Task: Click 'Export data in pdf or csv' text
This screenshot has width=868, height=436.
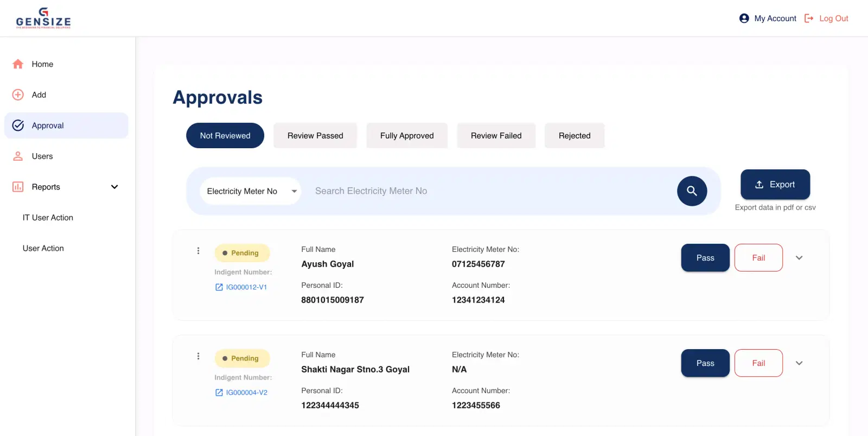Action: click(775, 207)
